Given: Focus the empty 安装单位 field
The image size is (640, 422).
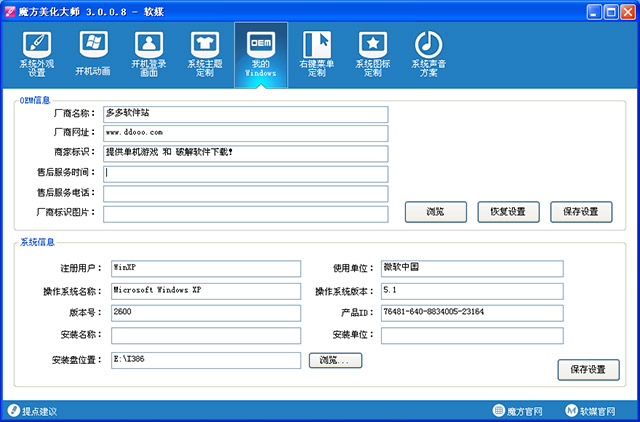Looking at the screenshot, I should pos(472,335).
